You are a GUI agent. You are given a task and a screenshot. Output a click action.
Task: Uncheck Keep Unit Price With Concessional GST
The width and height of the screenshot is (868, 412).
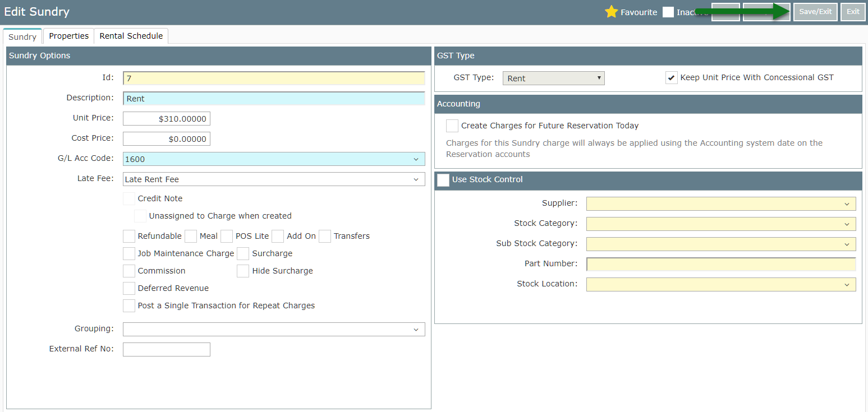coord(672,78)
